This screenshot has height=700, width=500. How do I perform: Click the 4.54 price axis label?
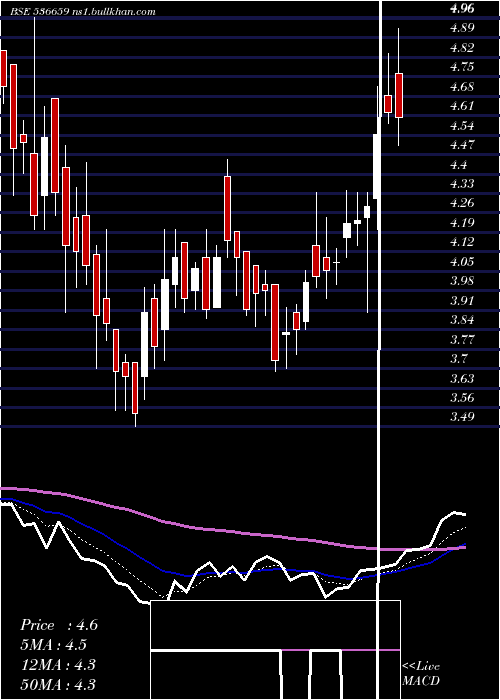pyautogui.click(x=462, y=125)
